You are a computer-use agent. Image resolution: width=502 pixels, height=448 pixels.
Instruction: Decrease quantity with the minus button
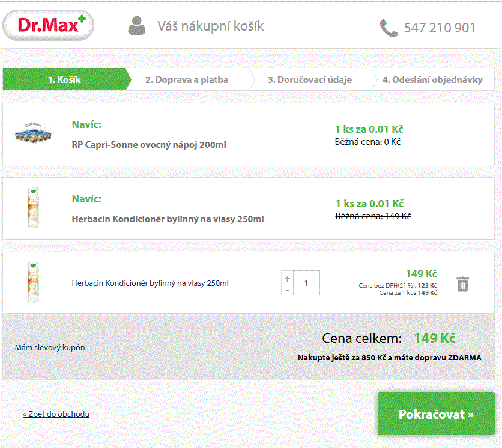[x=288, y=290]
